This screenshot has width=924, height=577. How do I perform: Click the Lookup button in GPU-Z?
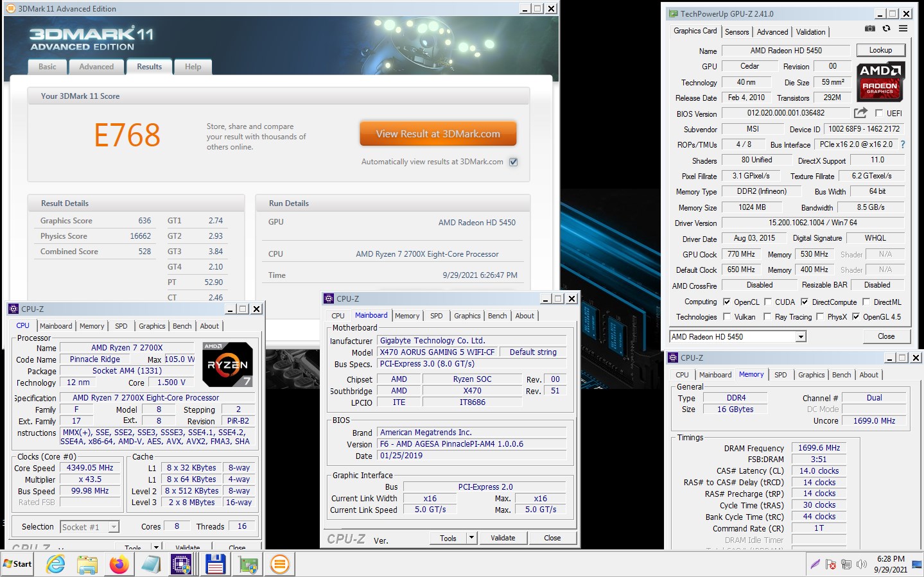(880, 50)
